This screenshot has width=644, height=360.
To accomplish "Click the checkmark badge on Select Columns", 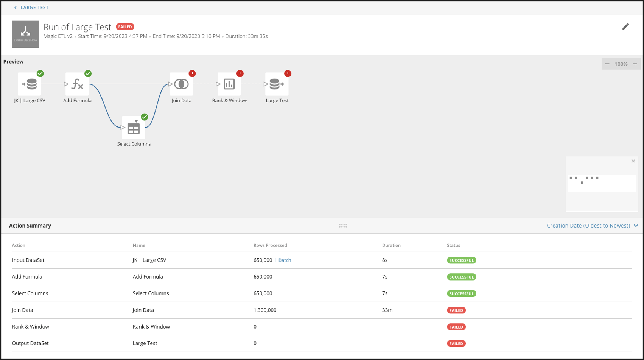I will coord(144,117).
